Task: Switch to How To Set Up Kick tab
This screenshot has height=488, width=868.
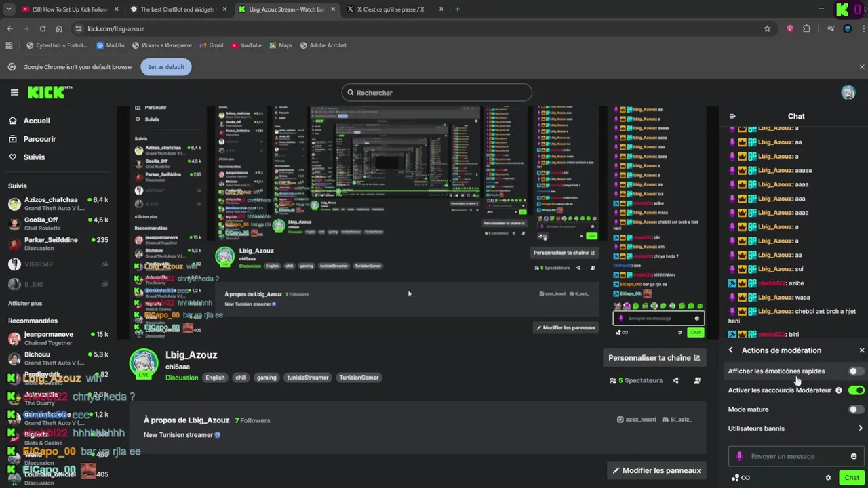Action: pos(70,9)
